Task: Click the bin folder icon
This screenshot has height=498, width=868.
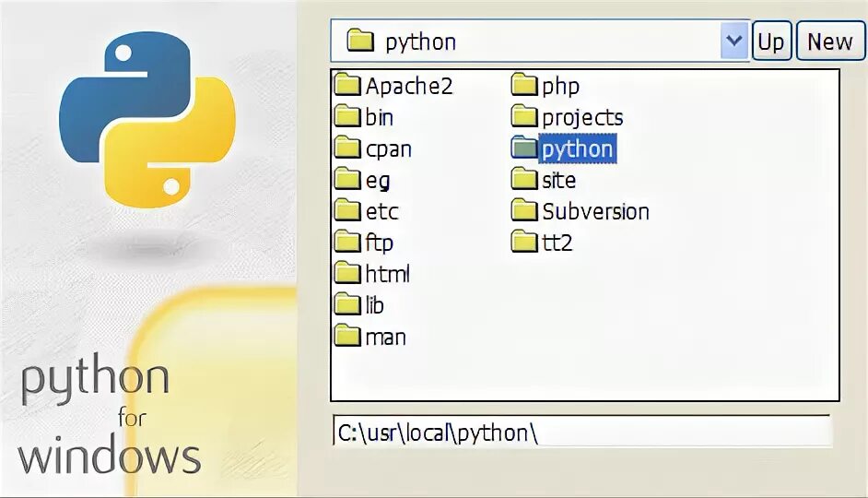Action: (x=347, y=116)
